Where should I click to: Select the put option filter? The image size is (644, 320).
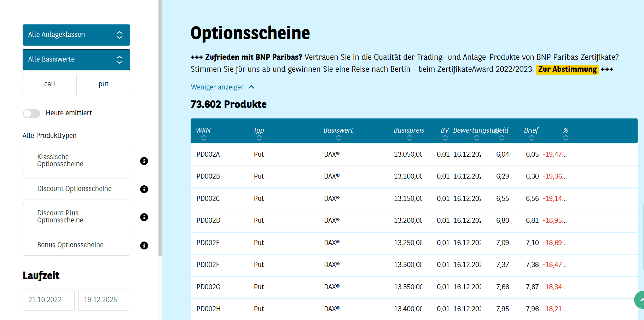pos(103,84)
